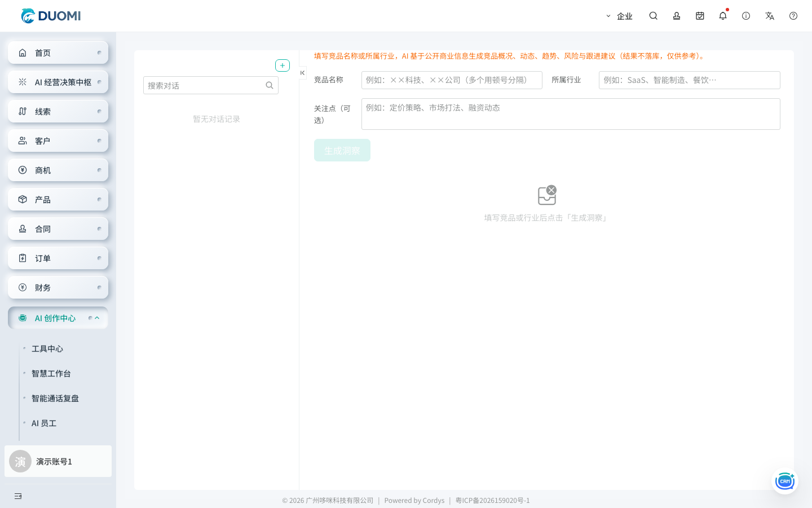Viewport: 812px width, 508px height.
Task: Open the CRM assistant floating icon
Action: [785, 481]
